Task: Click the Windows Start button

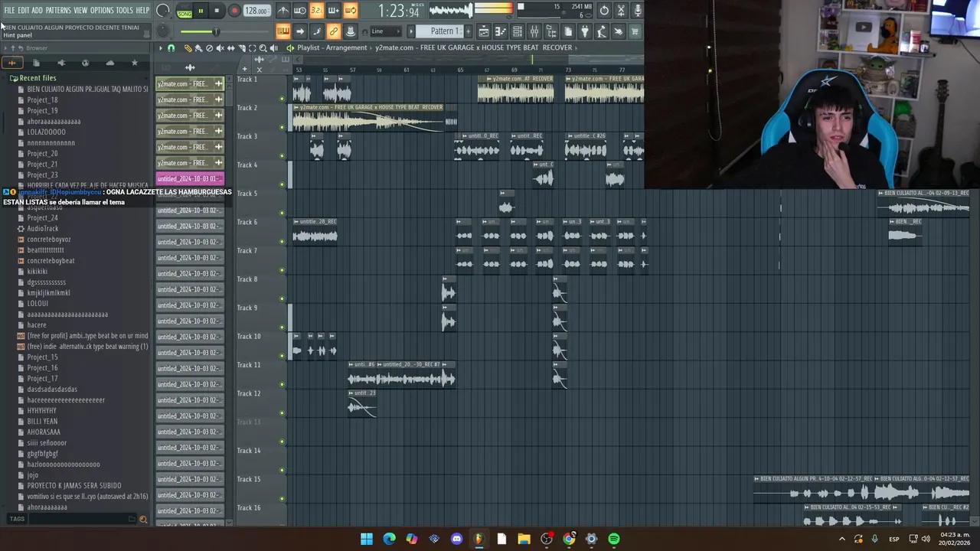Action: 367,539
